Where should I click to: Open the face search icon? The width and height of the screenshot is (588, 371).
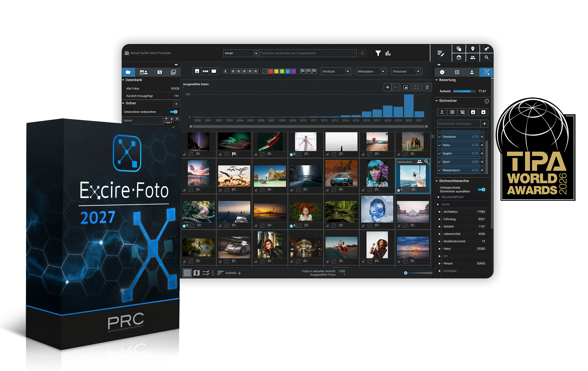(x=459, y=57)
